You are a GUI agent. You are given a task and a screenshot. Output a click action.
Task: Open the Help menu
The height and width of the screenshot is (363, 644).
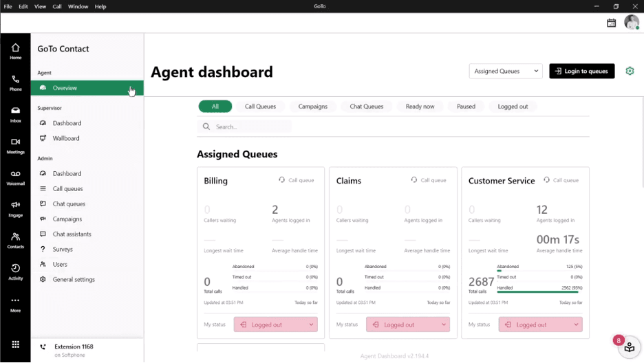click(100, 7)
